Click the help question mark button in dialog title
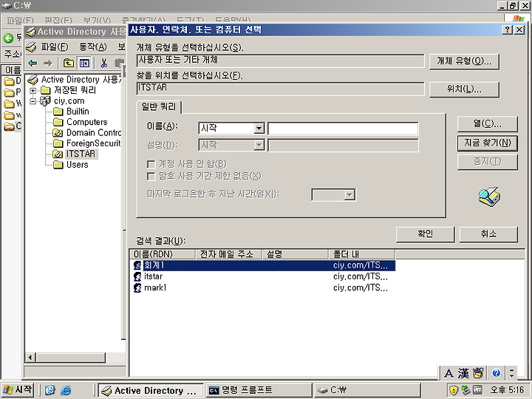Image resolution: width=532 pixels, height=399 pixels. tap(507, 30)
